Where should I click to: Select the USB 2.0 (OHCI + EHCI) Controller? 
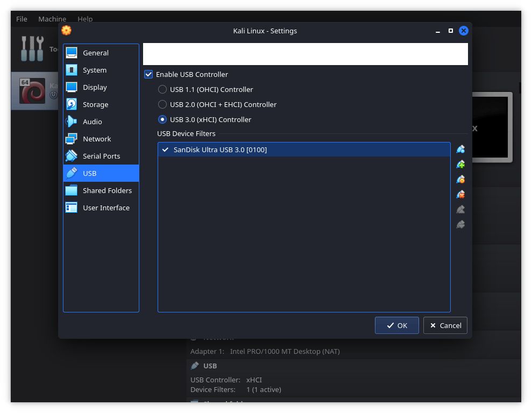coord(162,104)
